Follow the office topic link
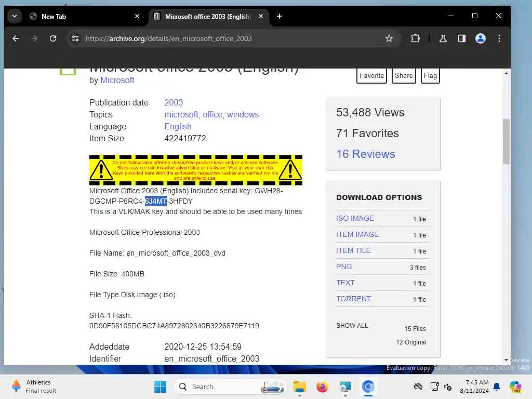This screenshot has height=399, width=532. tap(212, 115)
